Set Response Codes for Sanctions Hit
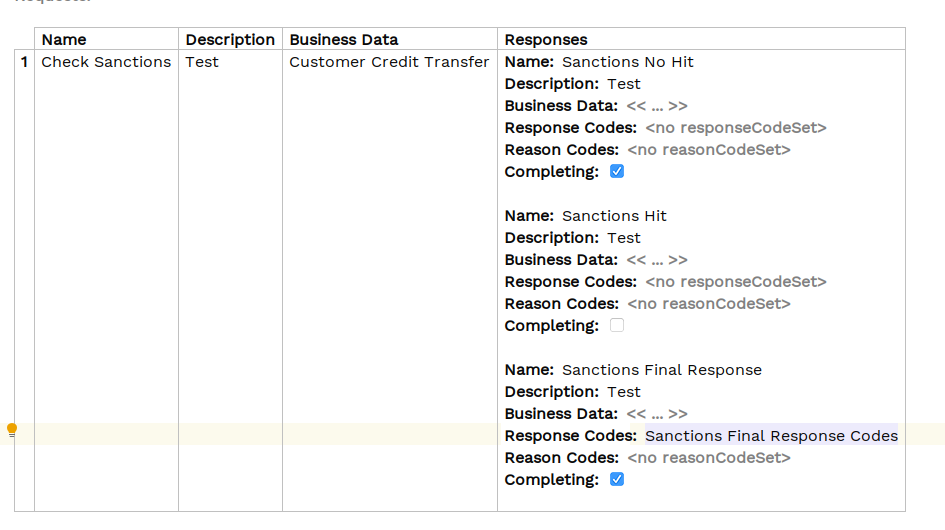Image resolution: width=945 pixels, height=530 pixels. pos(735,282)
